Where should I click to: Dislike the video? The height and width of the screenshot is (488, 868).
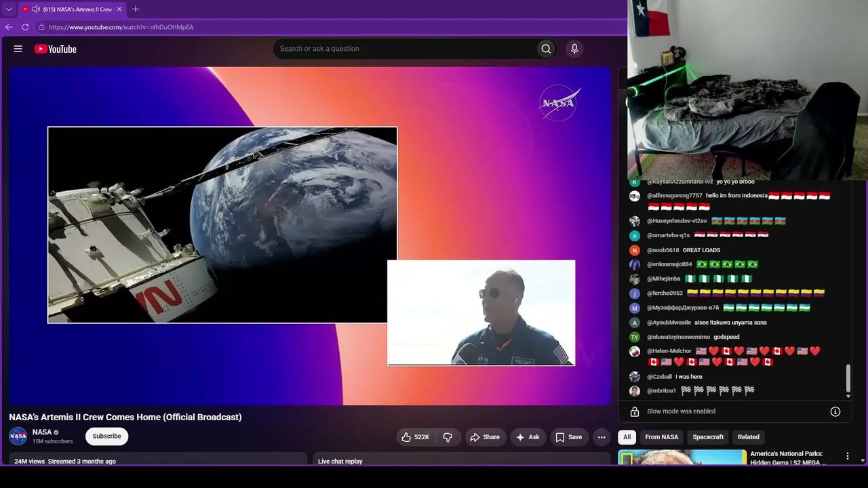point(448,437)
